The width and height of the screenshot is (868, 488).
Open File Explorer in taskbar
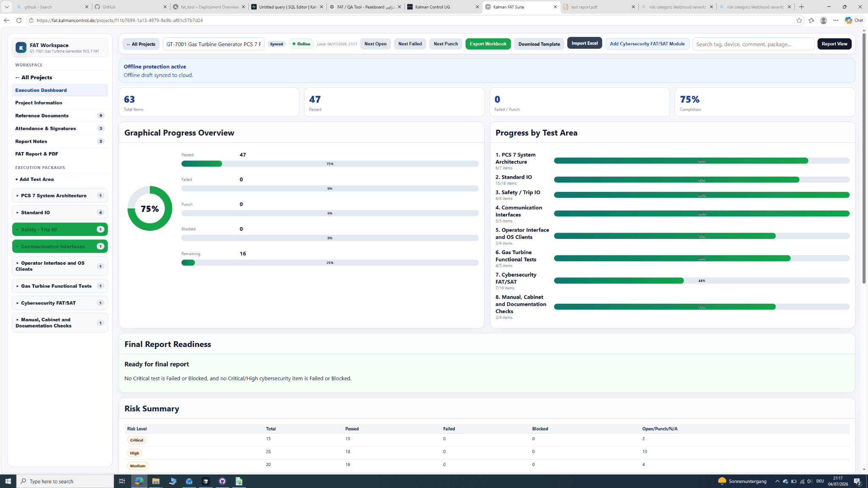coord(156,481)
